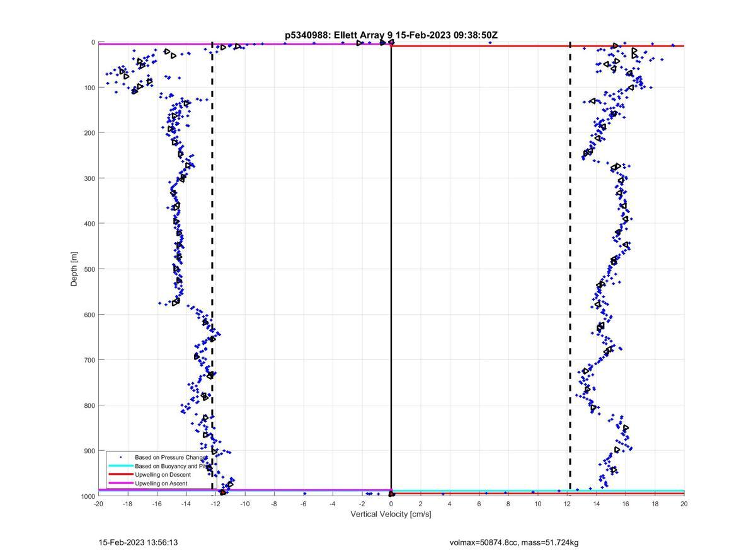Click the plot title 'p5340988: Ellett Array 9'
The image size is (756, 558).
339,35
